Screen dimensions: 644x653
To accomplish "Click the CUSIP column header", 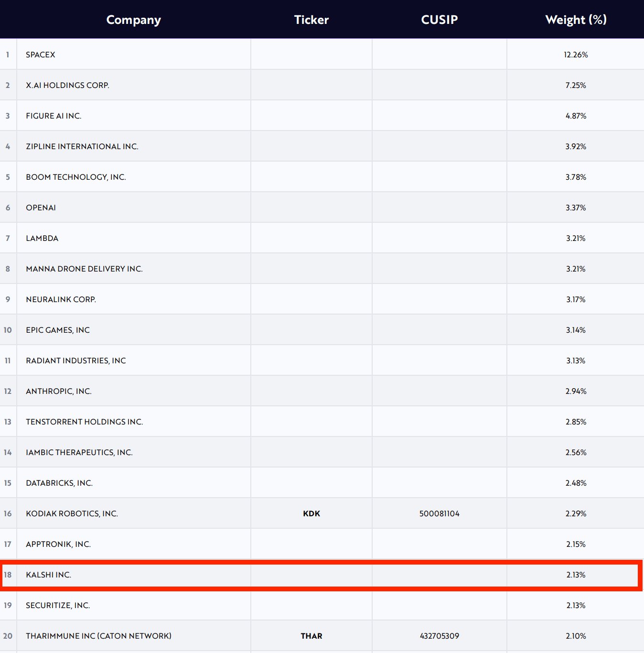I will 439,20.
